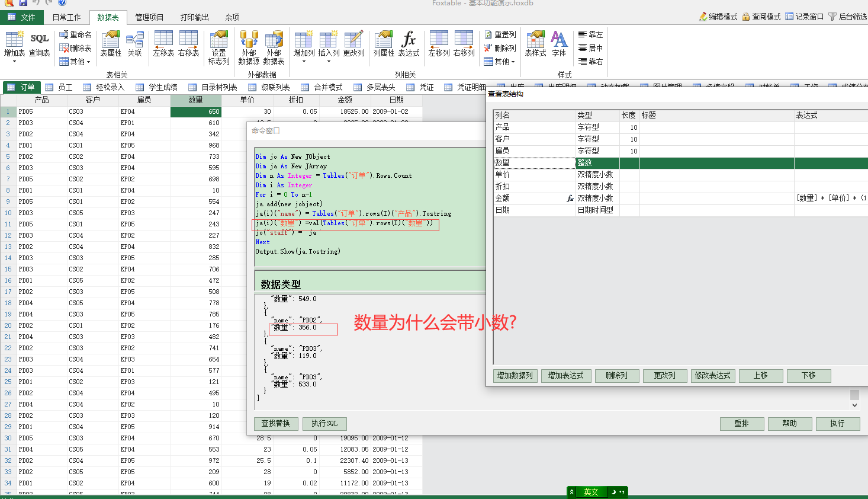Open the 字体 font tool
This screenshot has height=499, width=868.
[x=559, y=44]
